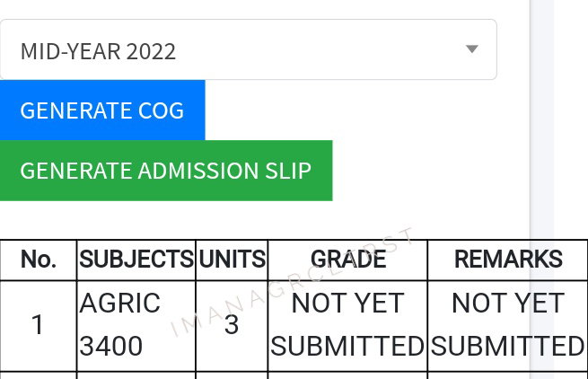Click the dropdown caret arrow icon
This screenshot has width=588, height=379.
coord(472,48)
